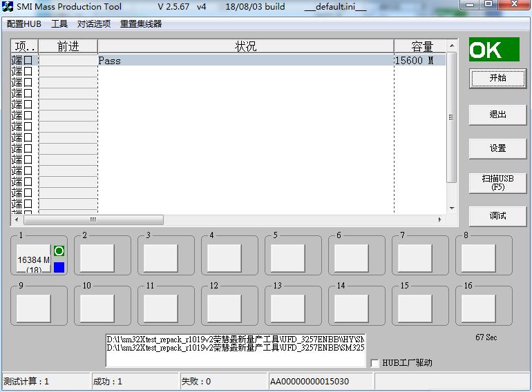The image size is (532, 392).
Task: Click the 前进 column header
Action: tap(68, 46)
